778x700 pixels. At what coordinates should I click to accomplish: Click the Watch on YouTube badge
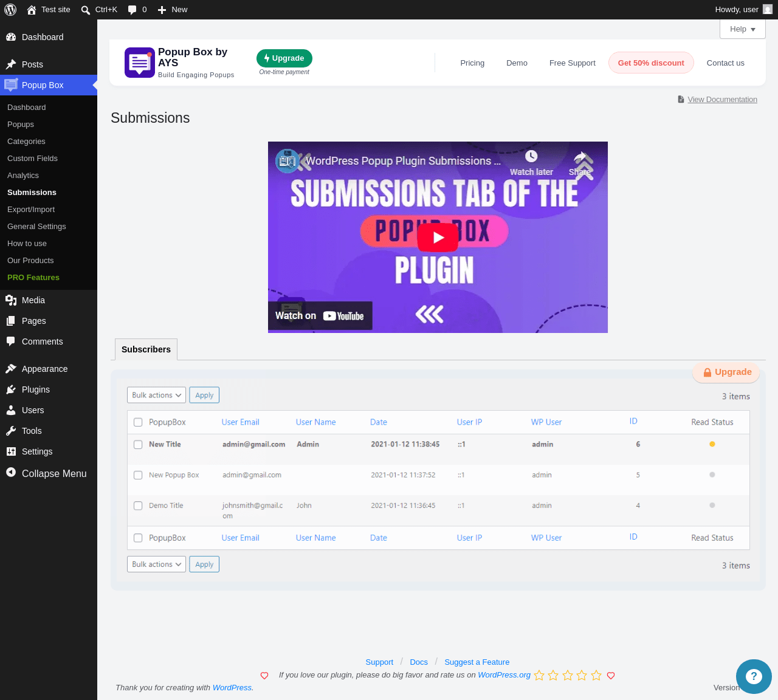pyautogui.click(x=320, y=316)
